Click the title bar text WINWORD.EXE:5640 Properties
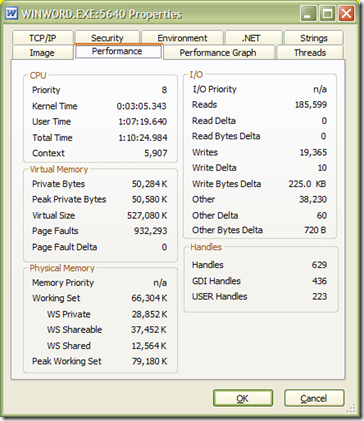364x421 pixels. [x=102, y=14]
